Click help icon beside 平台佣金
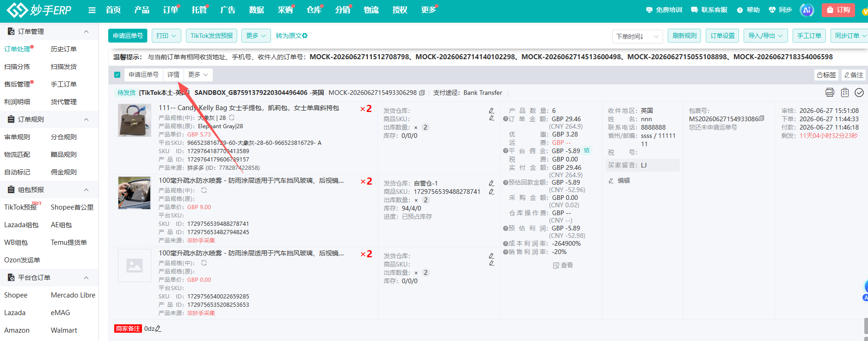 [505, 151]
